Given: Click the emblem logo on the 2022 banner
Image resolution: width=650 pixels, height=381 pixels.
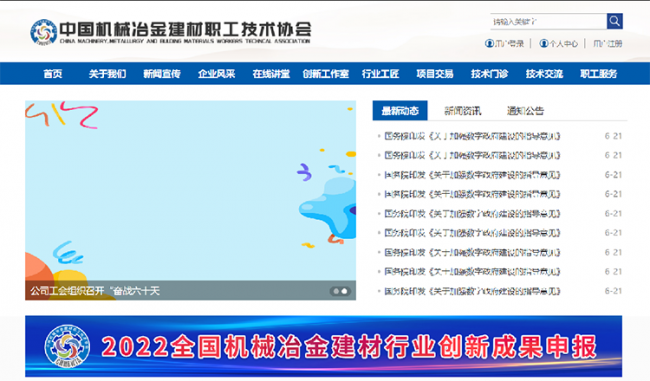Looking at the screenshot, I should click(x=67, y=346).
